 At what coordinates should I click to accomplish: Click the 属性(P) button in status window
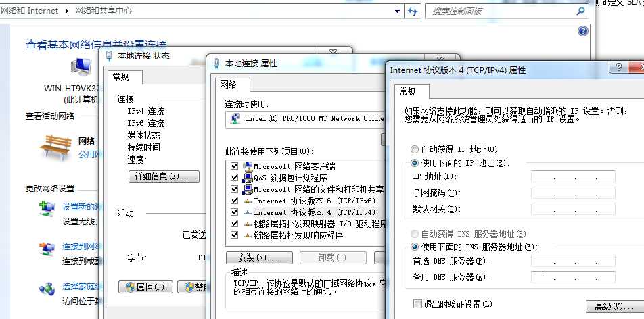coord(146,287)
